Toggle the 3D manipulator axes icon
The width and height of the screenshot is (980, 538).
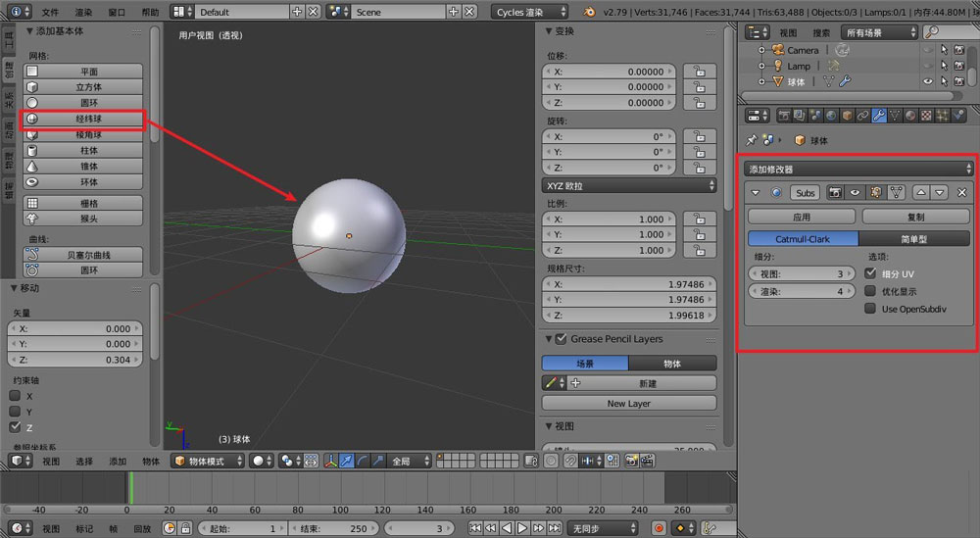click(x=330, y=462)
